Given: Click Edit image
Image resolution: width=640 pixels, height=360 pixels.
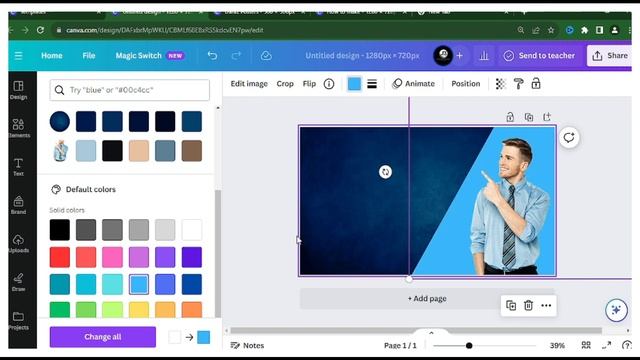Looking at the screenshot, I should coord(249,84).
